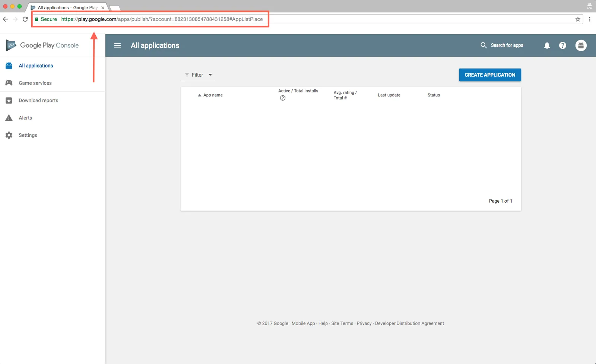Viewport: 596px width, 364px height.
Task: Click the Last update column header
Action: pos(389,95)
